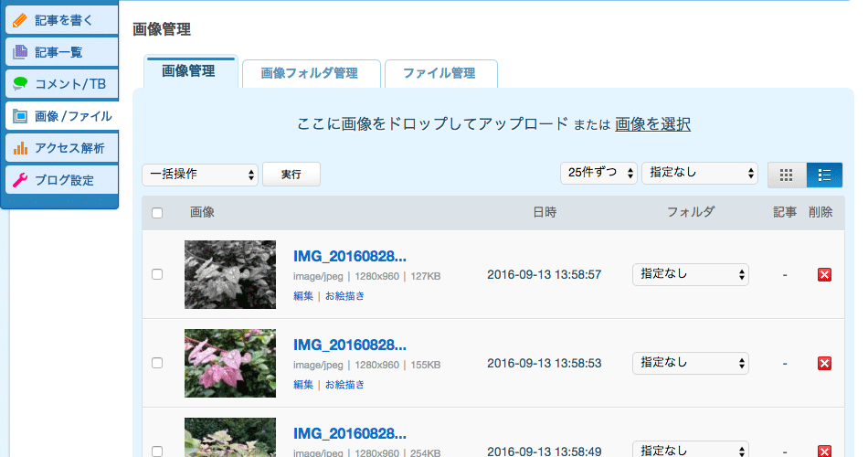Screen dimensions: 868x457
Task: Open the IMG_20160828 file link for 155KB image
Action: [x=350, y=345]
